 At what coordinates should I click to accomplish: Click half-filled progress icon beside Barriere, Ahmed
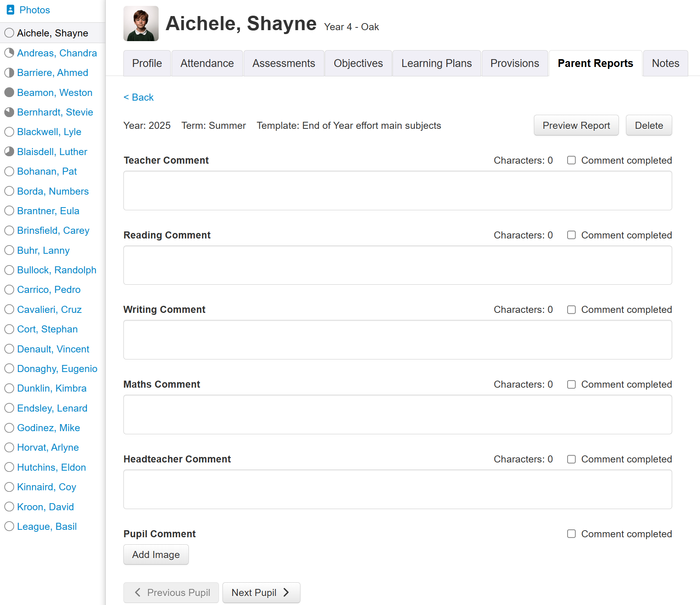pyautogui.click(x=9, y=72)
